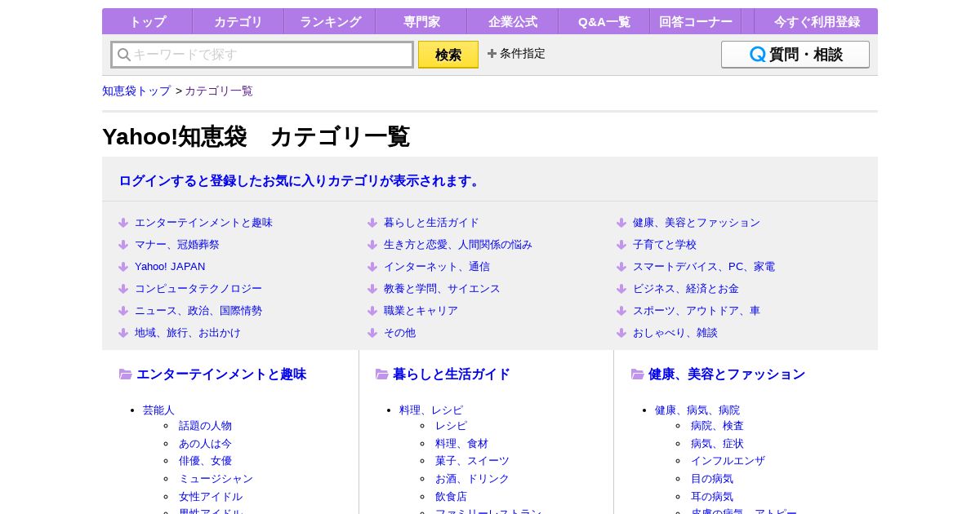Click the yellow 検索 button

[x=448, y=55]
